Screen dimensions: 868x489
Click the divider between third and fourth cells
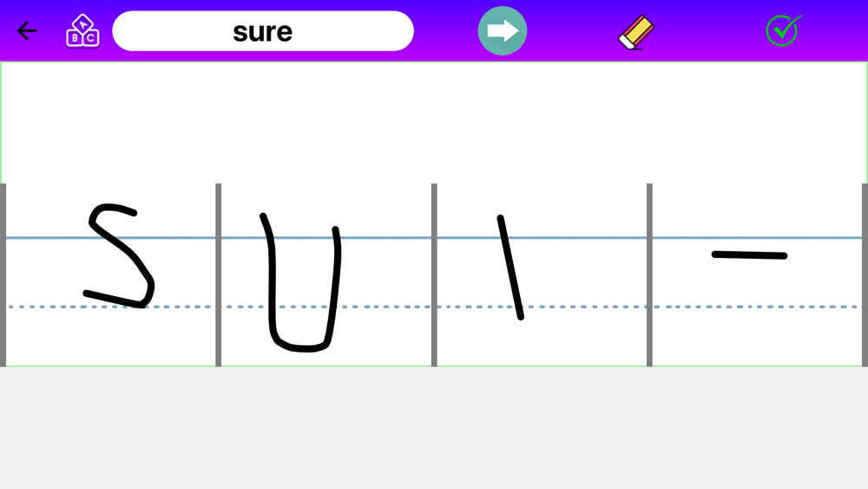649,274
